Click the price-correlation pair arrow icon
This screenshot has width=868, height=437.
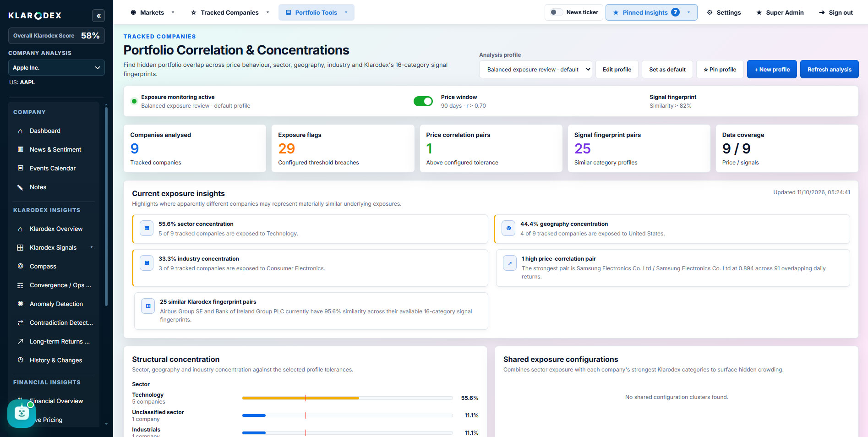(510, 263)
